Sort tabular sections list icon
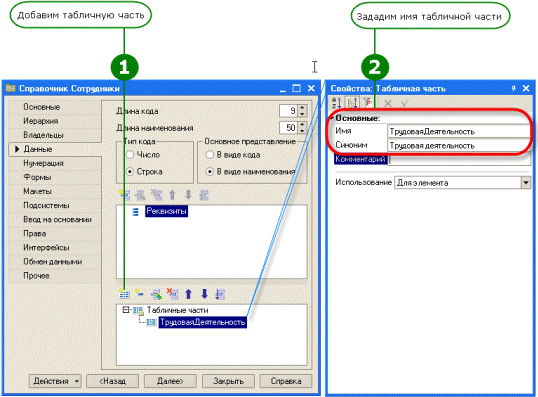Screen dimensions: 538x397 pos(220,294)
